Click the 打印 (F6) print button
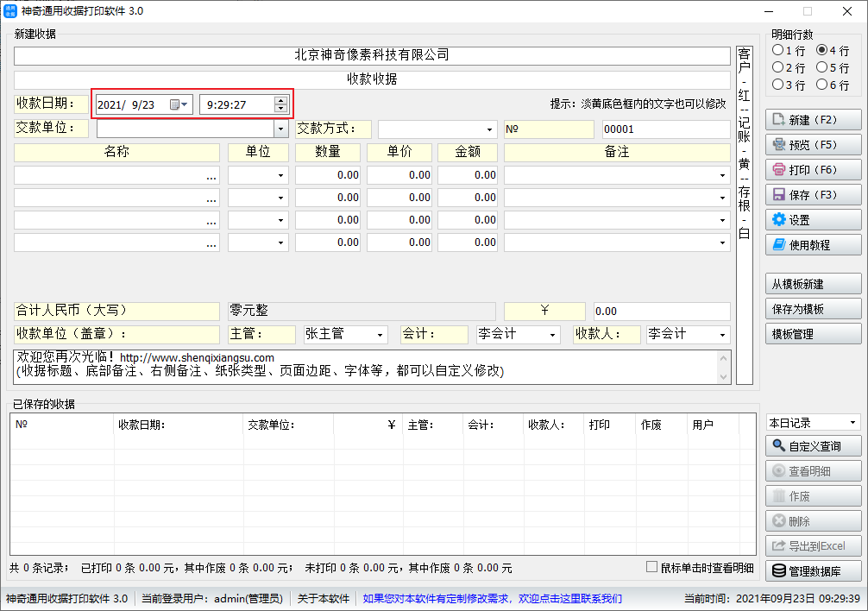 pos(813,170)
